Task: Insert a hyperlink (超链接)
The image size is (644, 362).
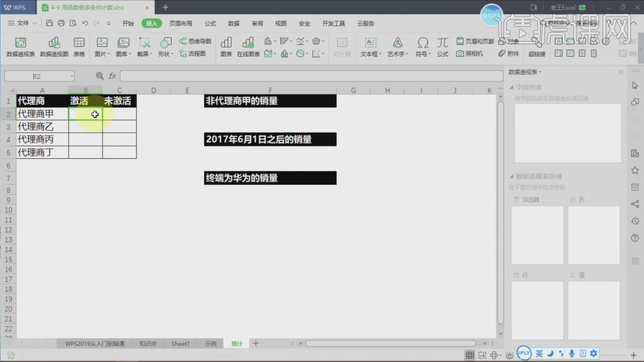Action: click(537, 48)
